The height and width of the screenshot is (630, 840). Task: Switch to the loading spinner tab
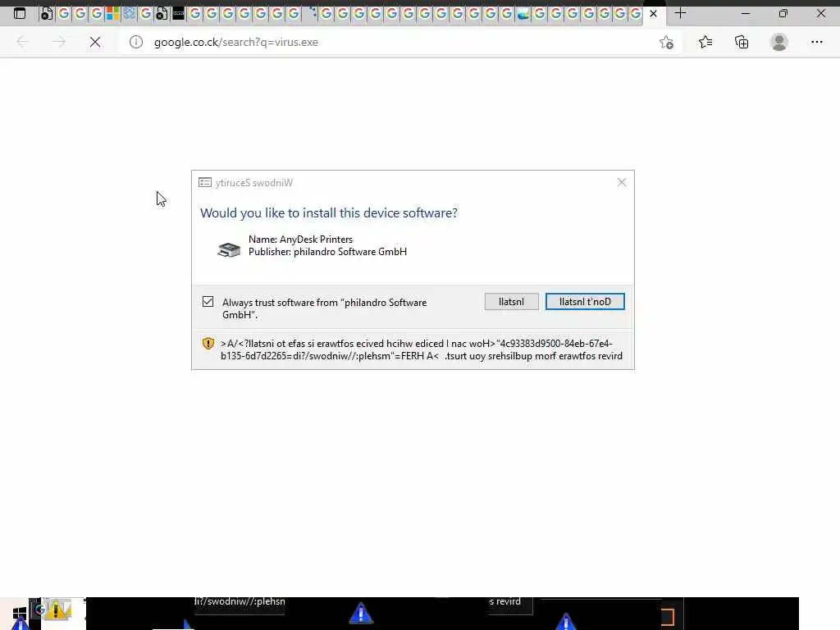(x=312, y=12)
